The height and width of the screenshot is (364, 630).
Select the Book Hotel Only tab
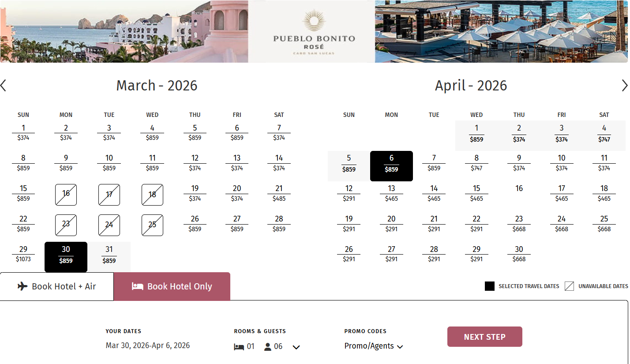click(172, 286)
